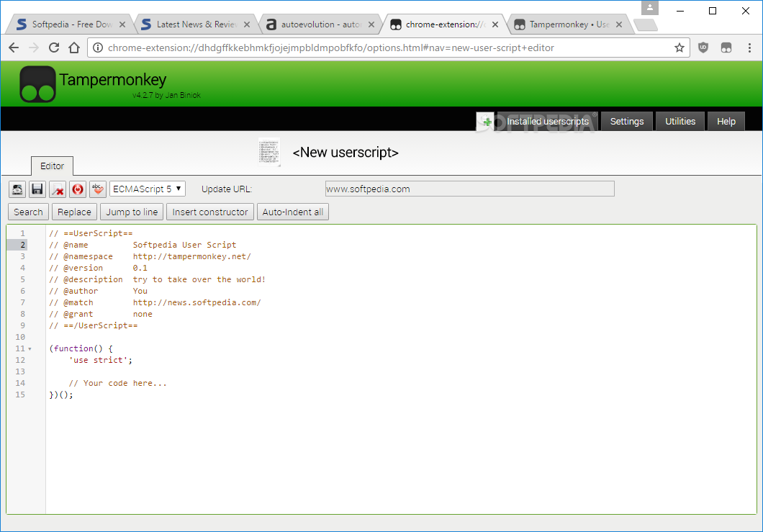Viewport: 763px width, 532px height.
Task: Click the new userscript thumbnail icon
Action: point(269,153)
